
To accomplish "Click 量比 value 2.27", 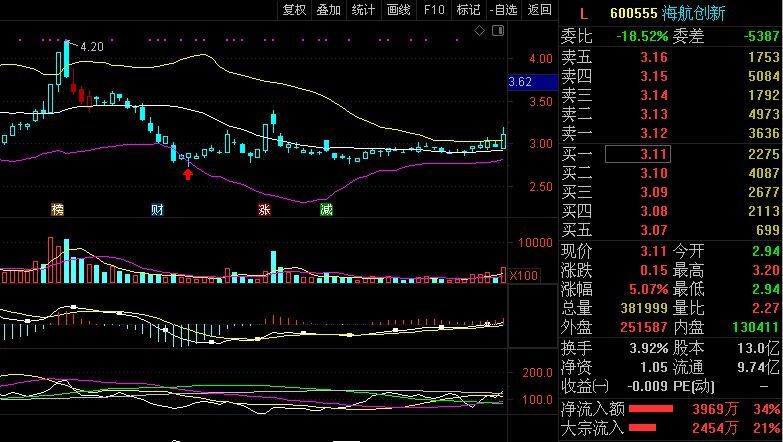I will pos(766,308).
